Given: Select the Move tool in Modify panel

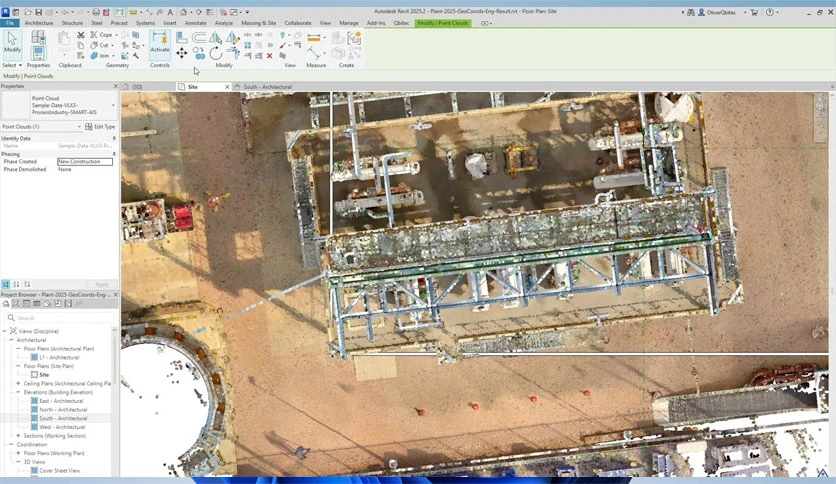Looking at the screenshot, I should point(182,53).
